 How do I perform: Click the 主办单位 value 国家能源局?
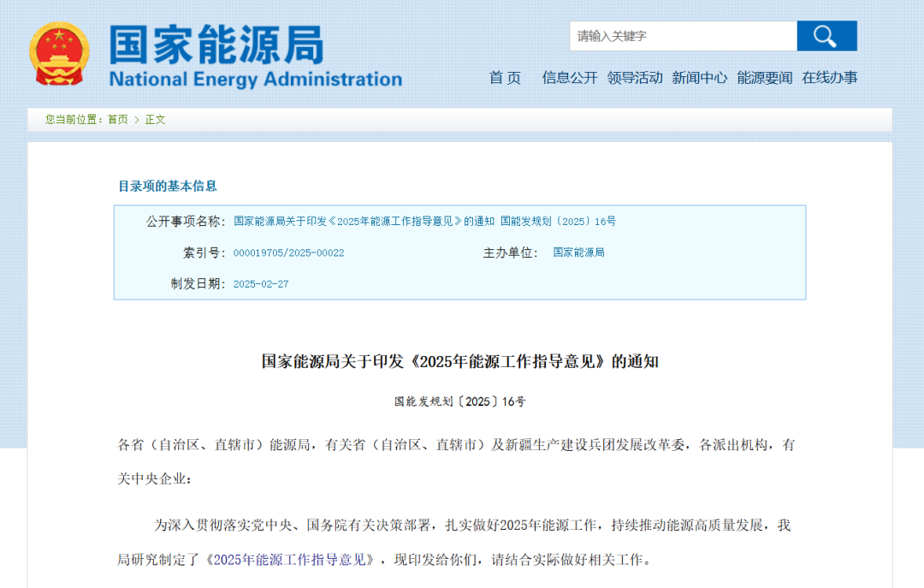click(578, 252)
